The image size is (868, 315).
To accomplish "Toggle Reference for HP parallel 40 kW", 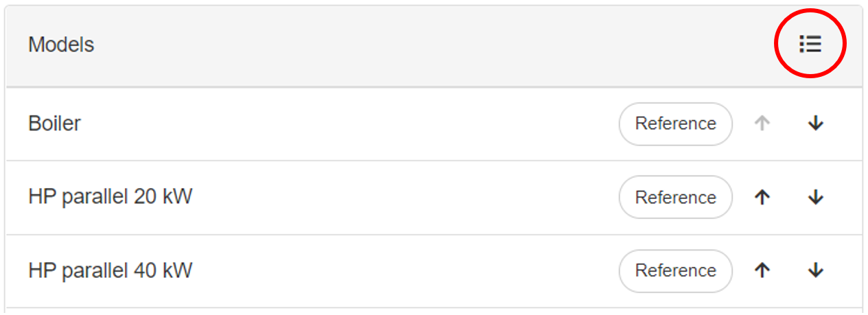I will click(675, 270).
